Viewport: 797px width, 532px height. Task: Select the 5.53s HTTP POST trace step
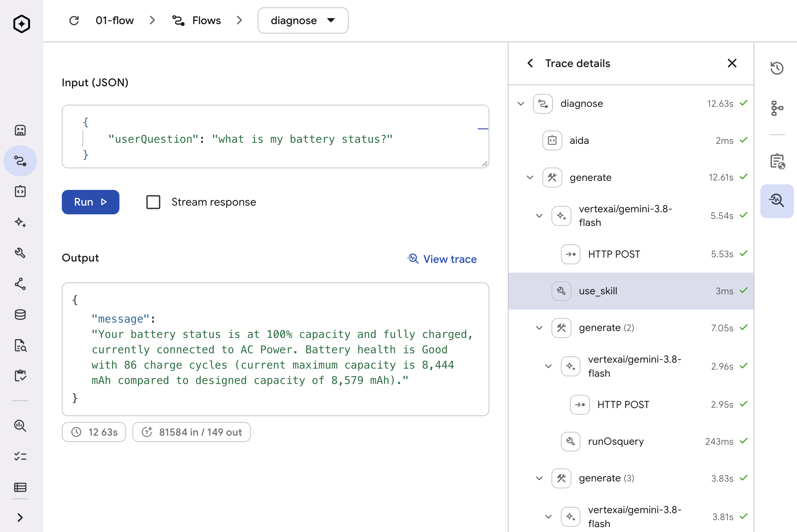tap(631, 254)
